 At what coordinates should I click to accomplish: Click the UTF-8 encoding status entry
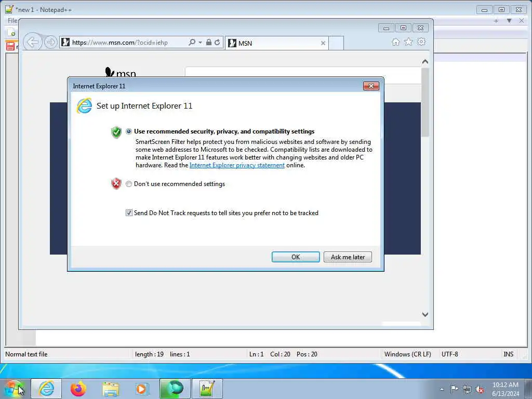(449, 354)
